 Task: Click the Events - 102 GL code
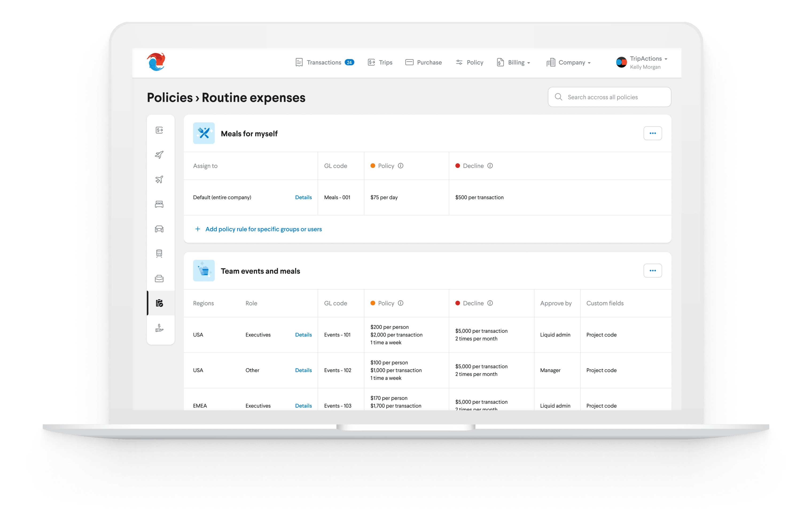point(338,370)
